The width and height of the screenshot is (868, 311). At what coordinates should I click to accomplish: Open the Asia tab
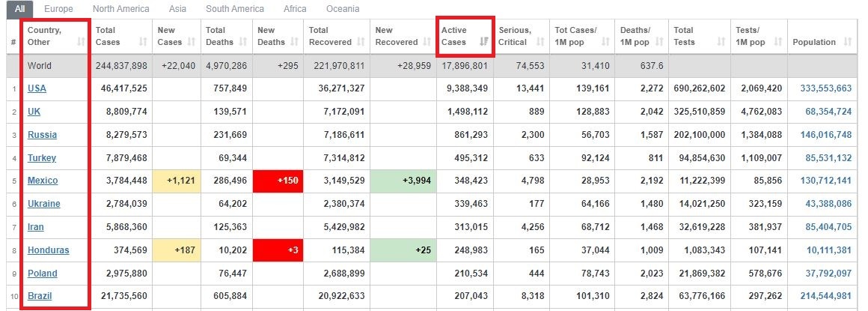click(177, 9)
